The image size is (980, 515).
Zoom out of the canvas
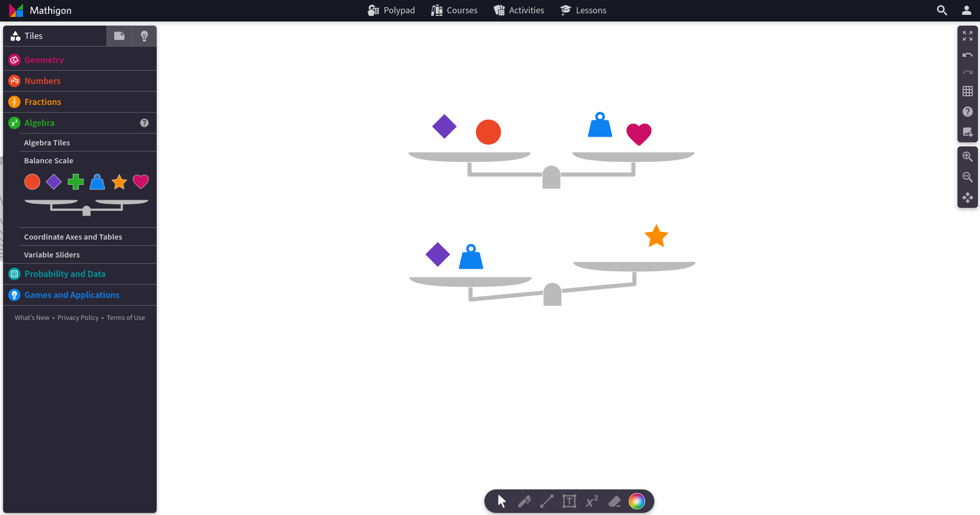[x=968, y=177]
